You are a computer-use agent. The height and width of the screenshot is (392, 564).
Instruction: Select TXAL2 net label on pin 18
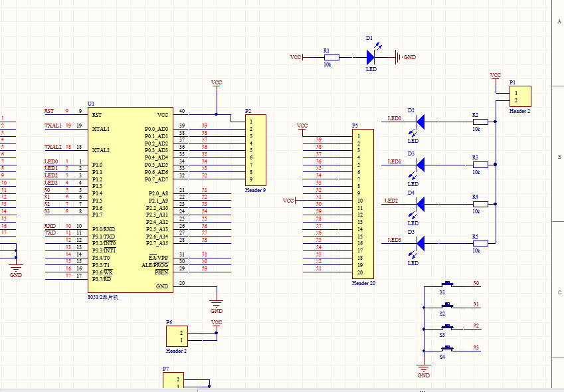tap(53, 147)
